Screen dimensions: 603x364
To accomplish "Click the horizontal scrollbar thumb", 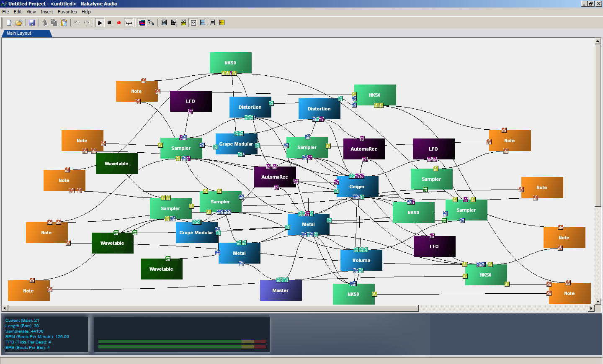I will (x=213, y=308).
